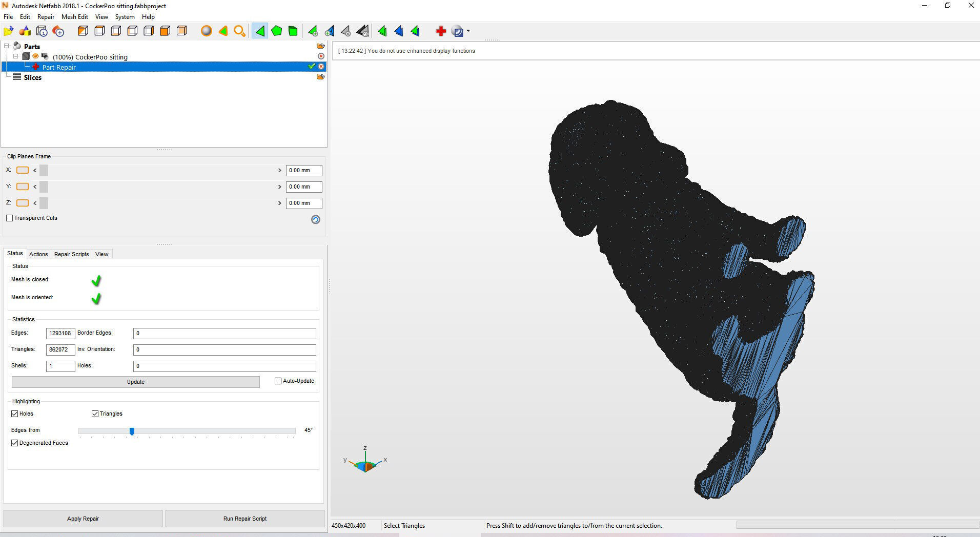Click the black flip triangles icon

pyautogui.click(x=362, y=31)
